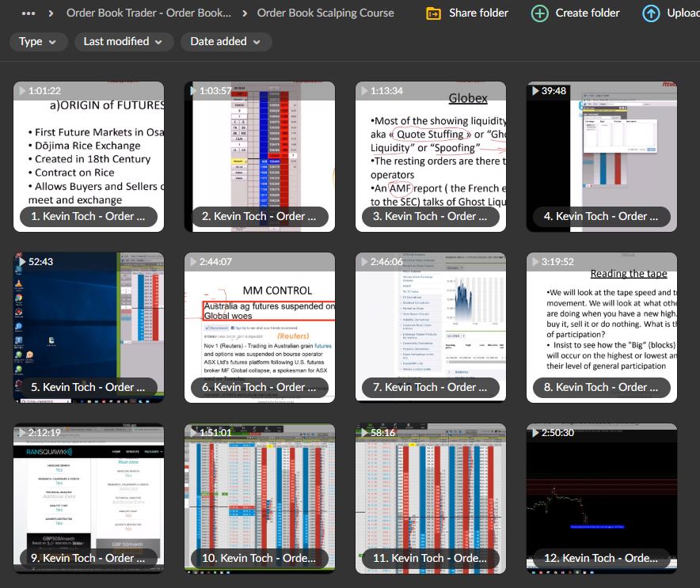Select the Globex video 3 thumbnail

coord(430,153)
